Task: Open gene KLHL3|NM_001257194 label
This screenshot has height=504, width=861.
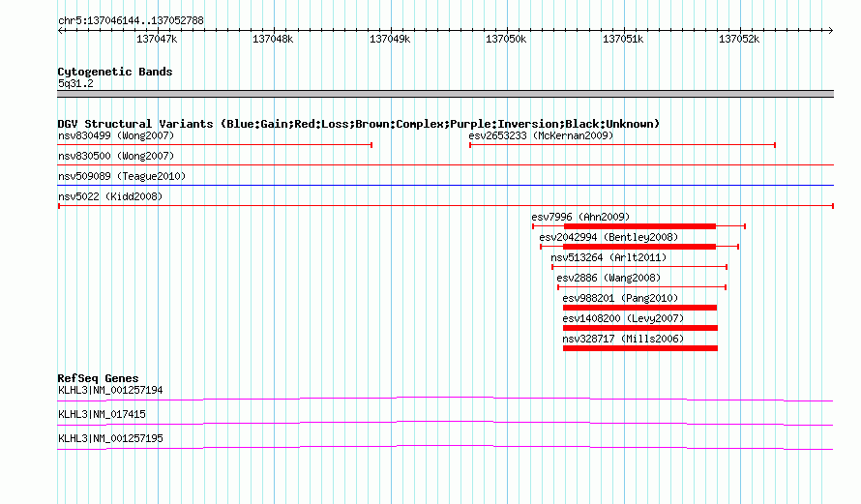Action: pyautogui.click(x=110, y=391)
